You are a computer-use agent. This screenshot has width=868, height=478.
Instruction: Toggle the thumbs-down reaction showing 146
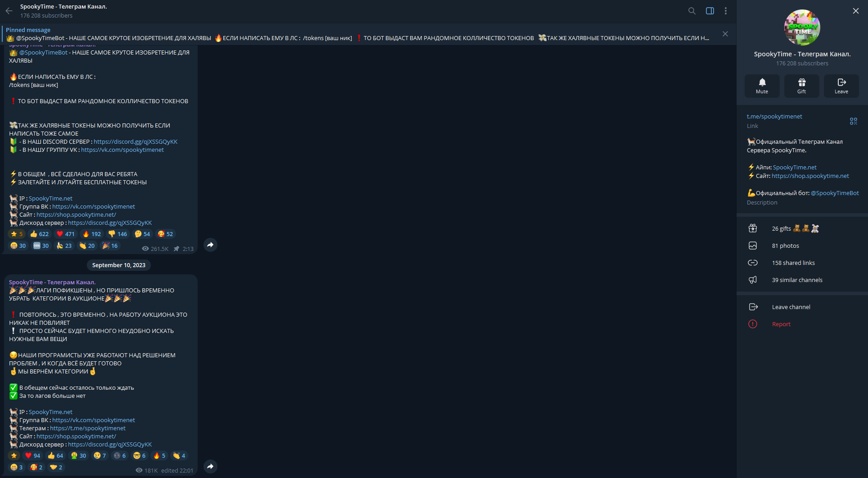click(118, 234)
